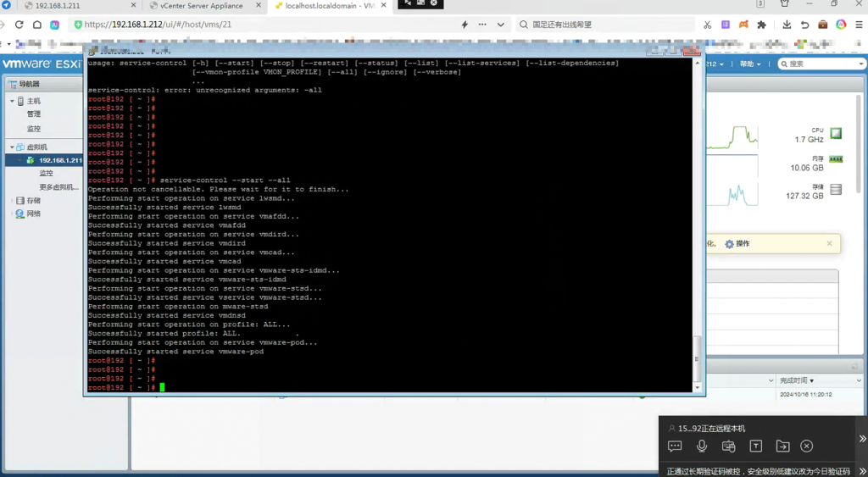Select the localhost.localdomain browser tab
Image resolution: width=868 pixels, height=477 pixels.
pyautogui.click(x=330, y=6)
